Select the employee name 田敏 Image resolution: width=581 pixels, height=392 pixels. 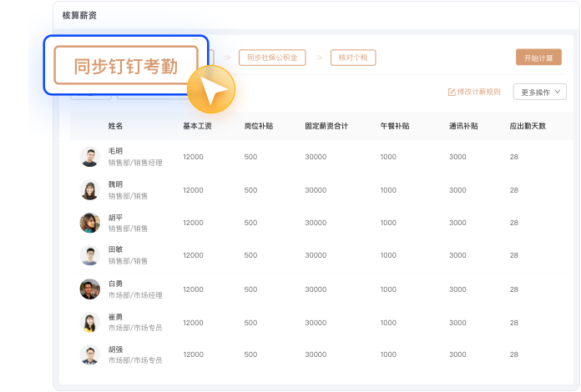click(115, 249)
